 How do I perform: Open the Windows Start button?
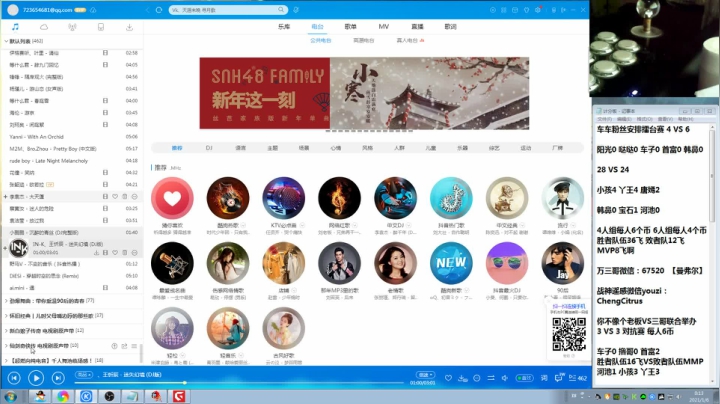(10, 396)
